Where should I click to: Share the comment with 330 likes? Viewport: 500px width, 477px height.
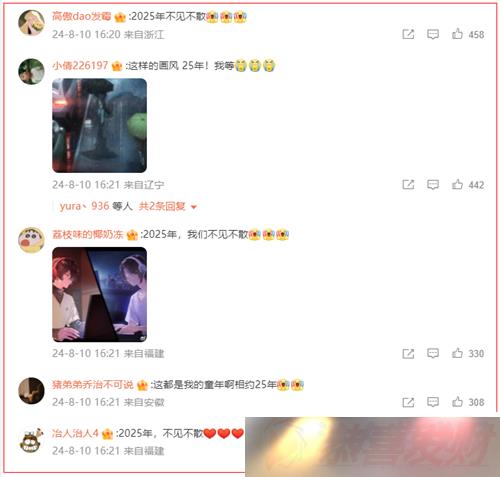pyautogui.click(x=408, y=353)
